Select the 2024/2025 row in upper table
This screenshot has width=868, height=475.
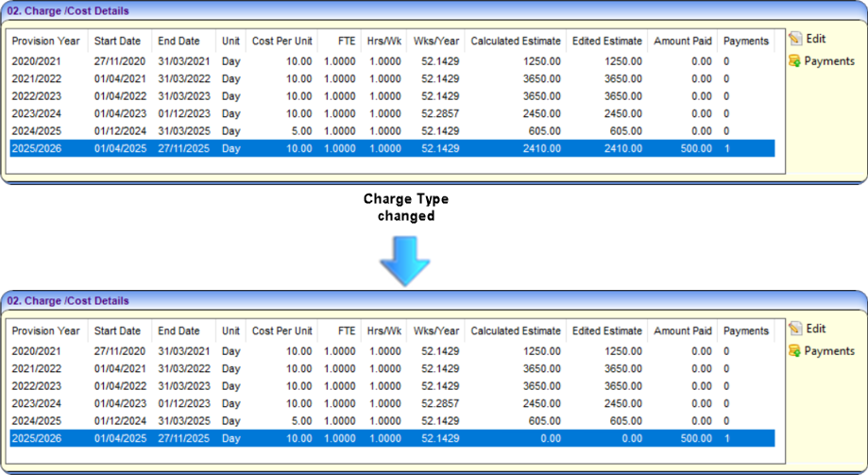[x=391, y=130]
